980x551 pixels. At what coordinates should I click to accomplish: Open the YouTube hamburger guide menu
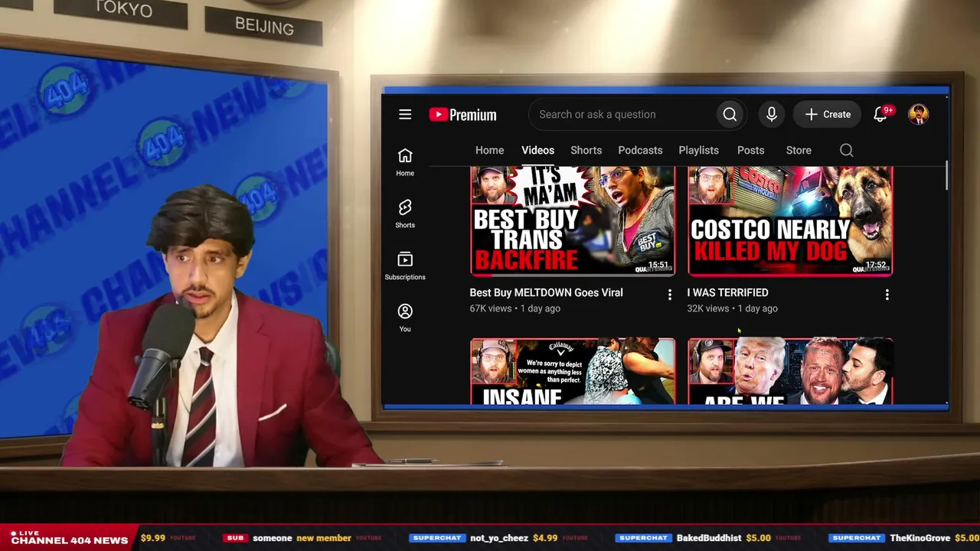(x=405, y=115)
